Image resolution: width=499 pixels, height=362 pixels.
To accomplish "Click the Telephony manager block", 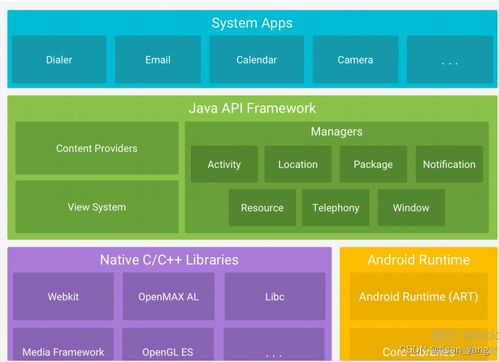I will point(336,208).
